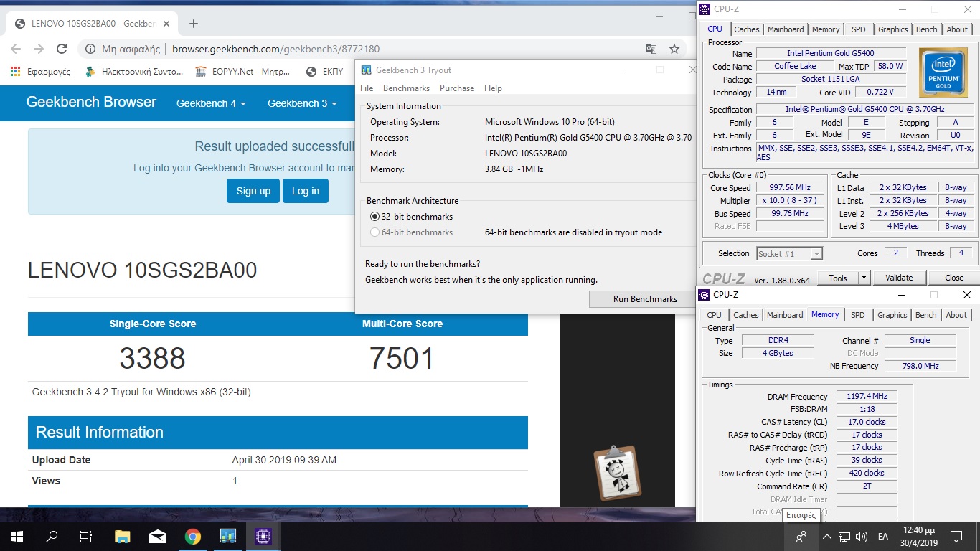Click the CPU-Z Validate button
This screenshot has height=551, width=980.
click(x=899, y=278)
